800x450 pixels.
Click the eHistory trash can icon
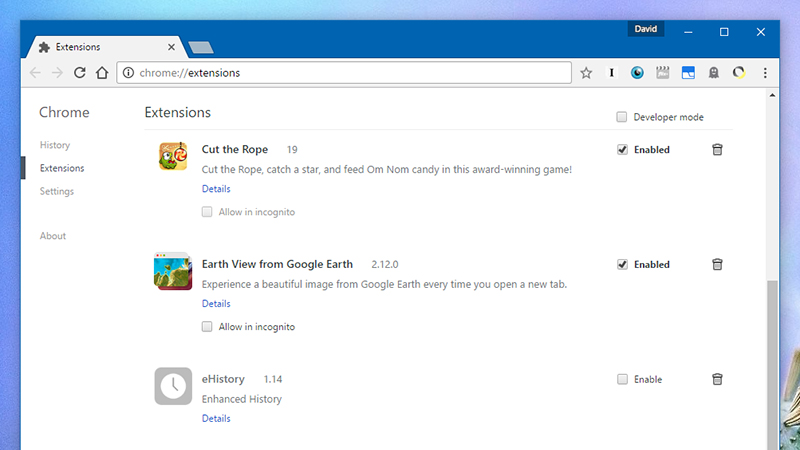pyautogui.click(x=717, y=379)
